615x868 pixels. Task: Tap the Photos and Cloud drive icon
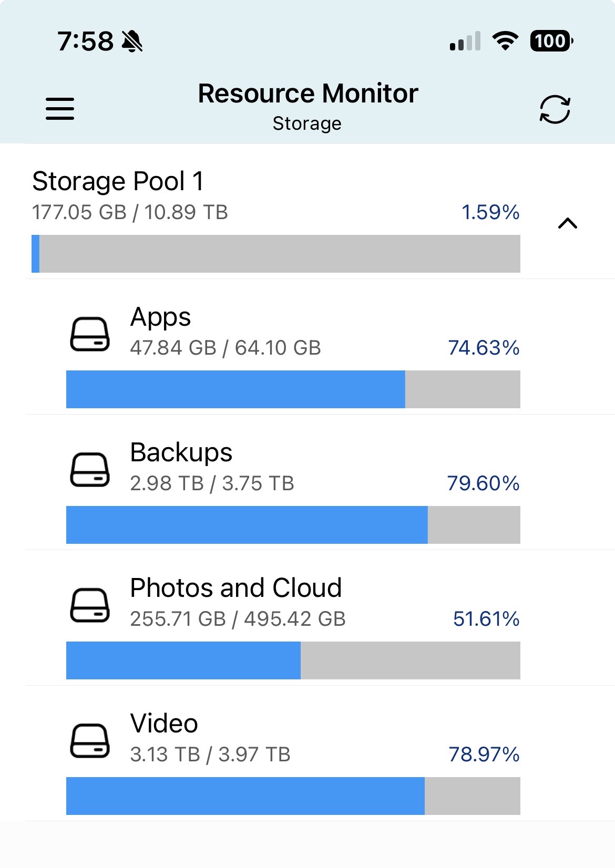point(90,605)
